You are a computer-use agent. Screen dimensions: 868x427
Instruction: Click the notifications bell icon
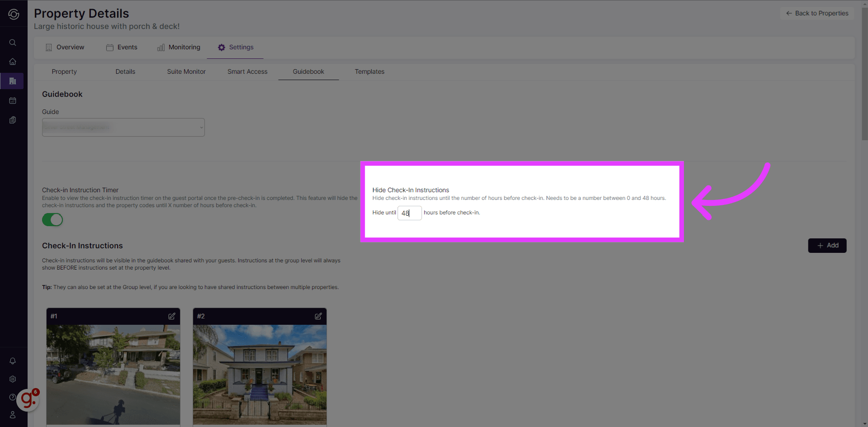(13, 361)
